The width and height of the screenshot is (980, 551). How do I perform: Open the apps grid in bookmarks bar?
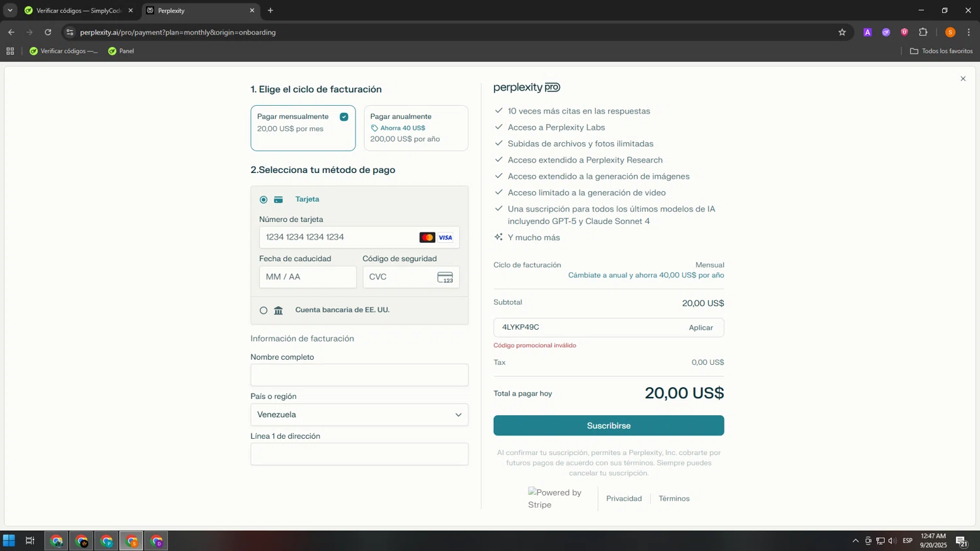click(x=10, y=51)
